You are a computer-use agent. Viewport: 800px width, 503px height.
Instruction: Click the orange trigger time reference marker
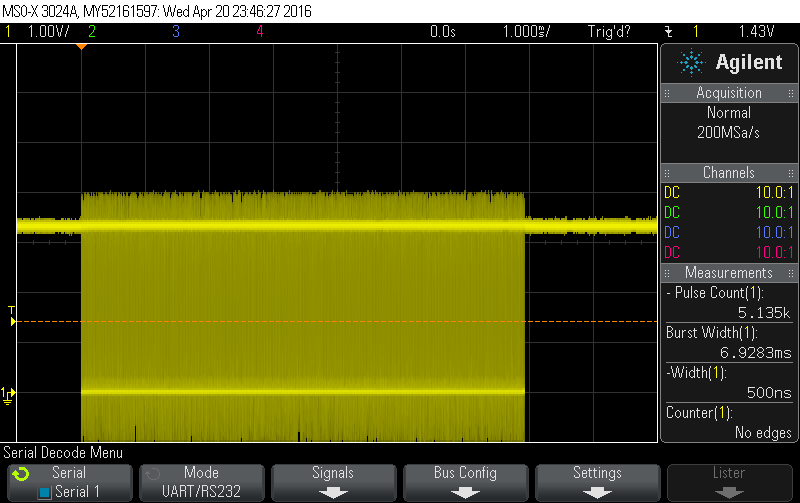point(81,47)
